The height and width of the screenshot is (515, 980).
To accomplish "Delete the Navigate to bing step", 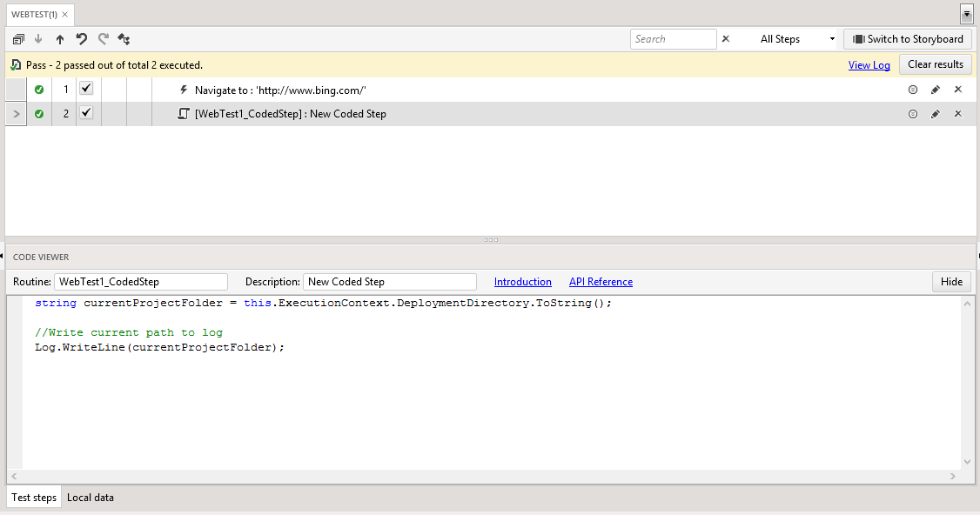I will pos(957,90).
